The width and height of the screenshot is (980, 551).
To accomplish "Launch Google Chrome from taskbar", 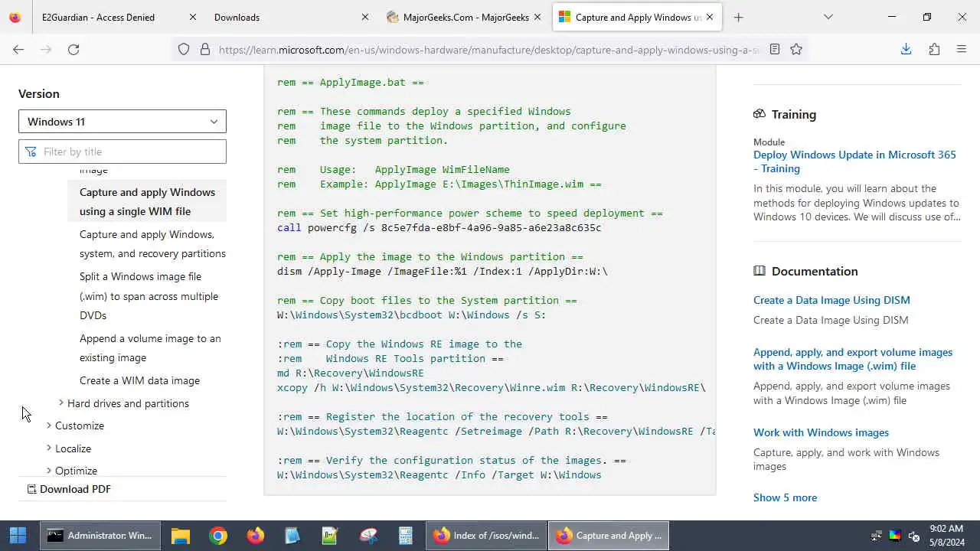I will tap(218, 536).
